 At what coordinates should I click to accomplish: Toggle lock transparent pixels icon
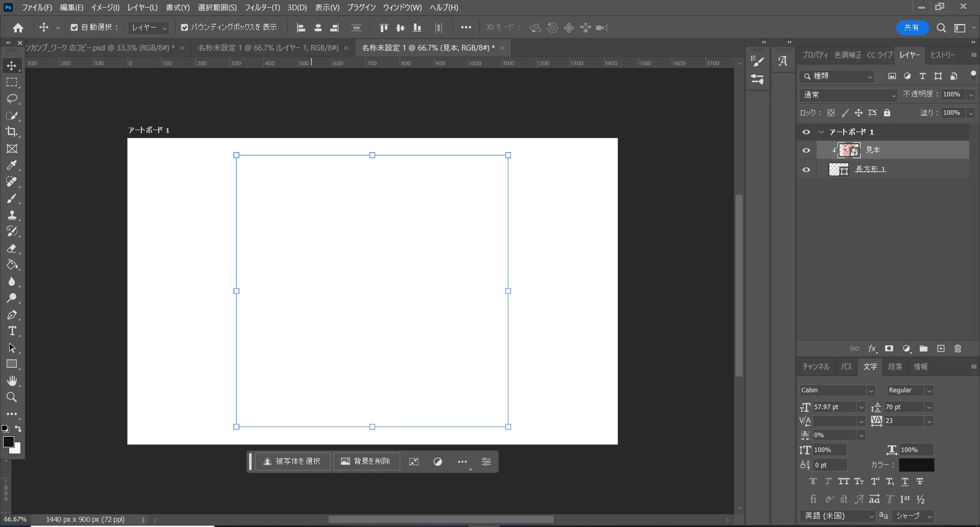[x=831, y=113]
